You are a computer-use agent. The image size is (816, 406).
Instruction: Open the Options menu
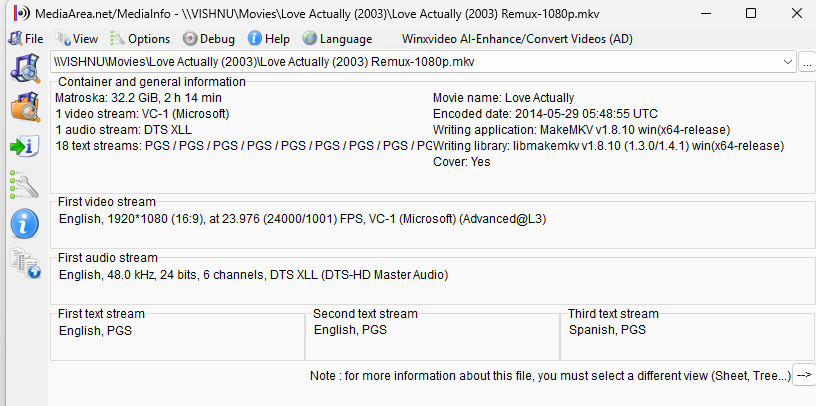point(140,39)
